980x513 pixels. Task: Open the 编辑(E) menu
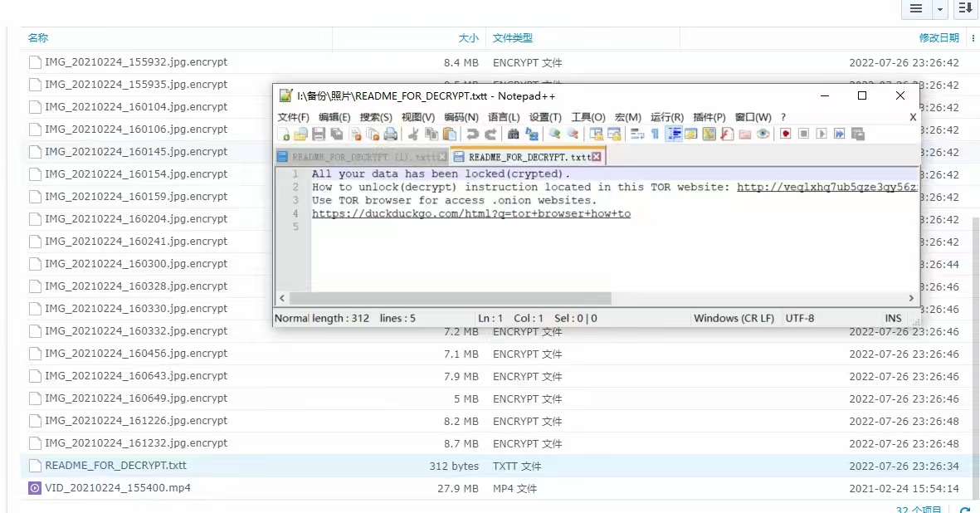click(x=334, y=117)
